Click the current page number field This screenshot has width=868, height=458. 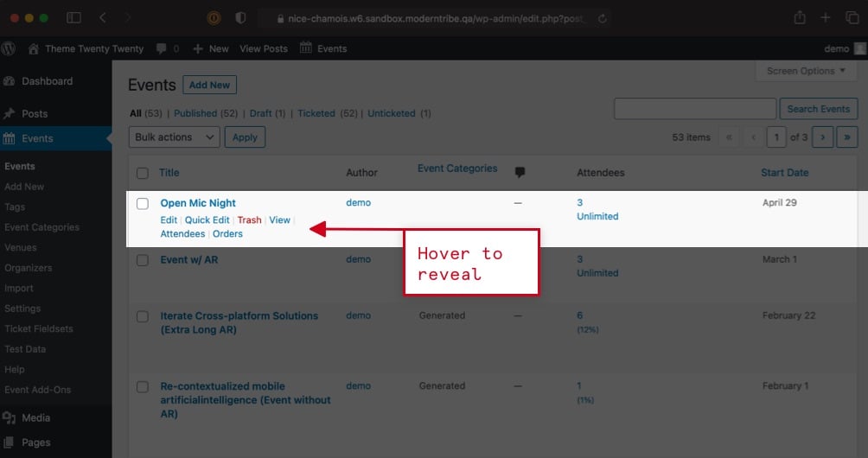coord(776,137)
